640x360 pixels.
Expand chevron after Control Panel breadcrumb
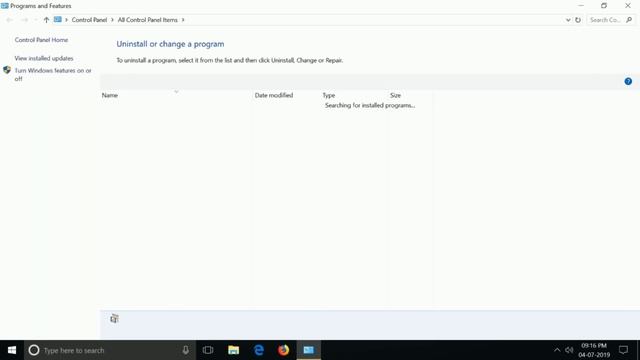[x=112, y=20]
